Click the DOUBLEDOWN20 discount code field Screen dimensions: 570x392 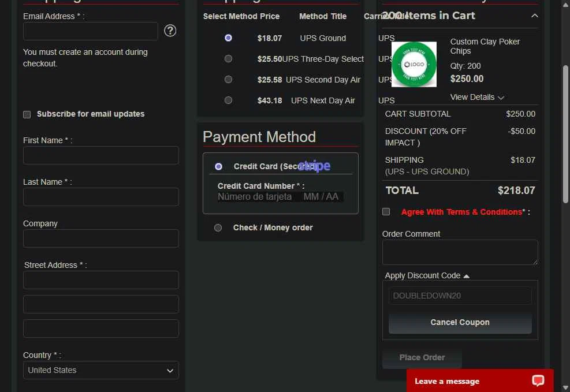pyautogui.click(x=460, y=296)
